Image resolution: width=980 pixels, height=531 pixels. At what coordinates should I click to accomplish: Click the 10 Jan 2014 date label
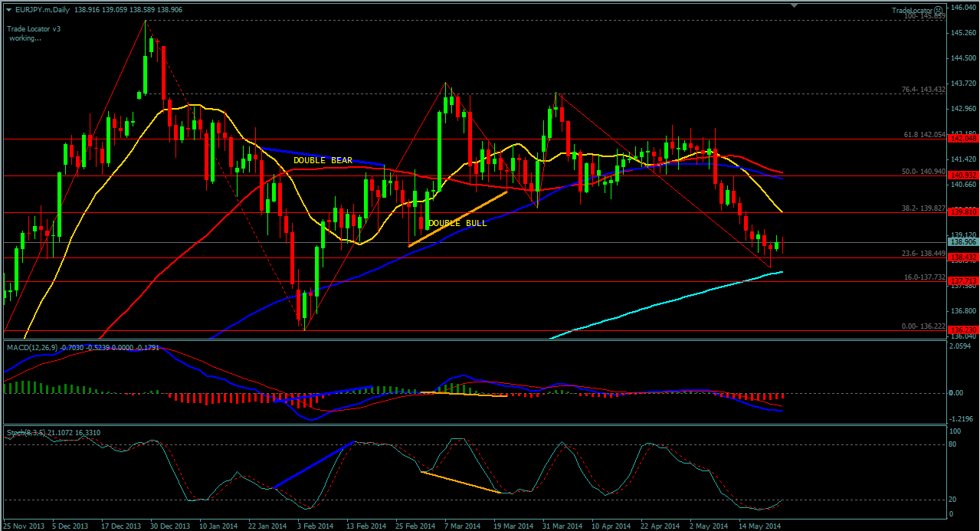pyautogui.click(x=217, y=526)
